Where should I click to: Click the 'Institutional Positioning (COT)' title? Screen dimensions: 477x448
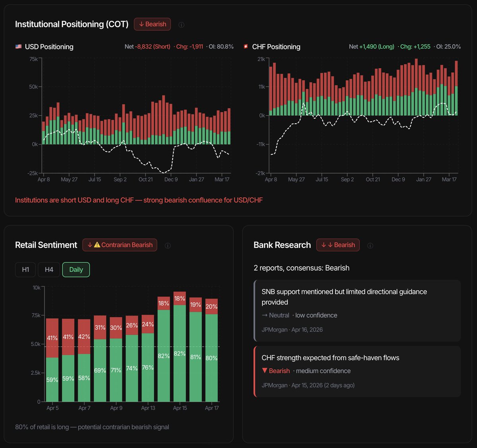pyautogui.click(x=72, y=24)
